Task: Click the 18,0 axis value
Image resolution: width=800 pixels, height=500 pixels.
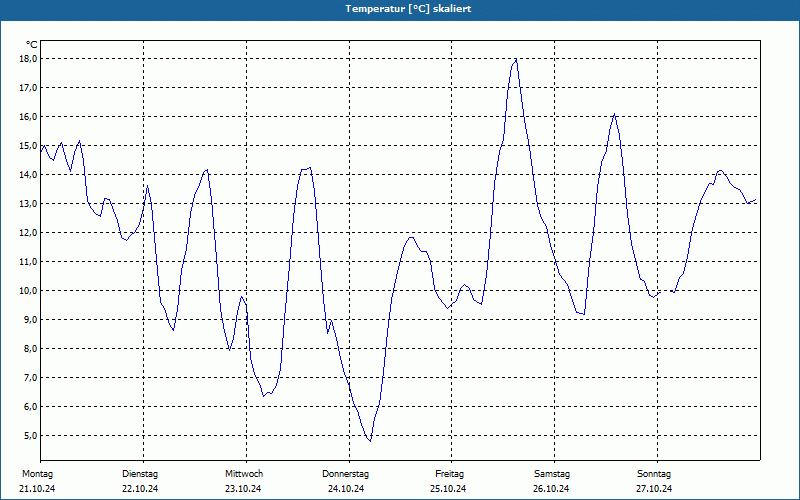Action: click(28, 59)
